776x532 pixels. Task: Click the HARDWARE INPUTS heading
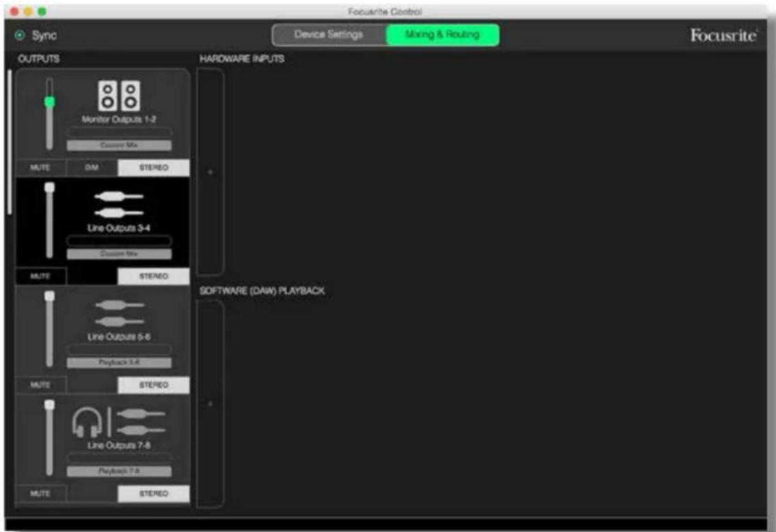tap(242, 59)
